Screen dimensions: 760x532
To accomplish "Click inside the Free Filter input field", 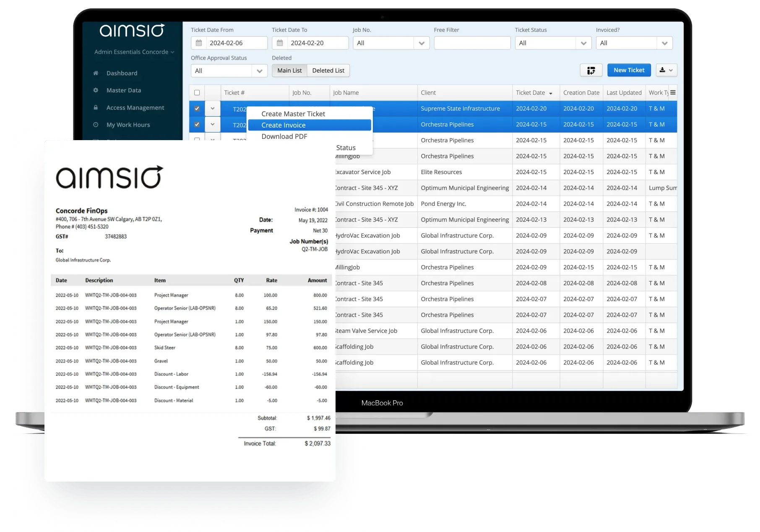I will (471, 42).
